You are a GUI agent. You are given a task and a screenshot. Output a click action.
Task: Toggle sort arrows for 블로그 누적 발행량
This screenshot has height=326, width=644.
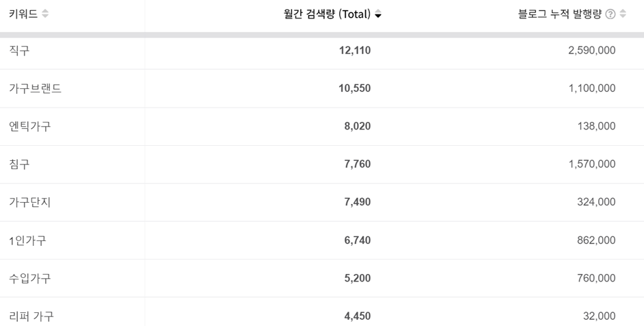pos(623,14)
